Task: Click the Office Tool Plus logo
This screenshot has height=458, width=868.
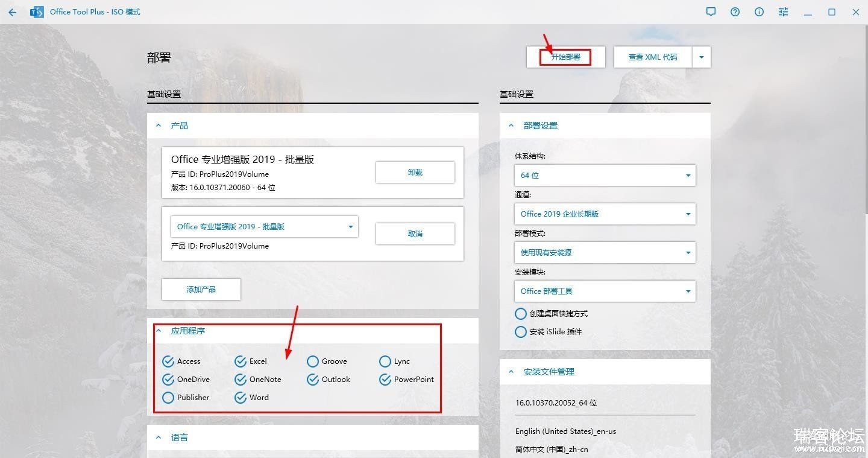Action: tap(37, 12)
